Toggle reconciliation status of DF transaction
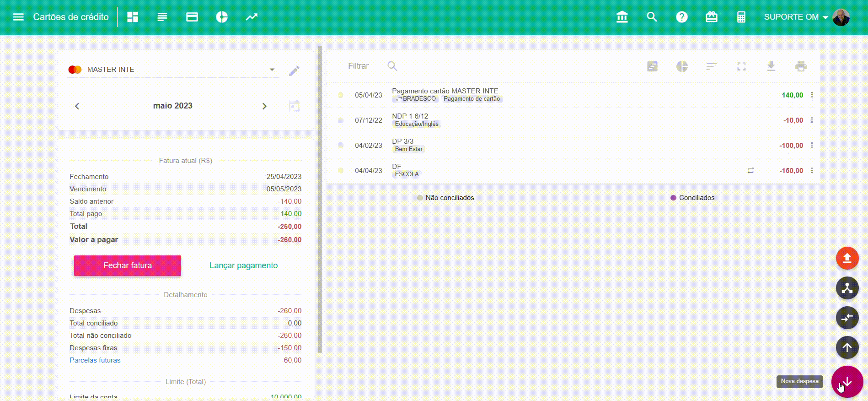 [x=341, y=171]
